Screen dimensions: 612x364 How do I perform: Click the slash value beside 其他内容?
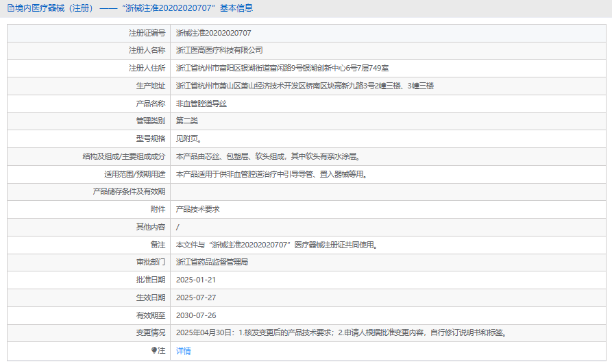point(178,228)
